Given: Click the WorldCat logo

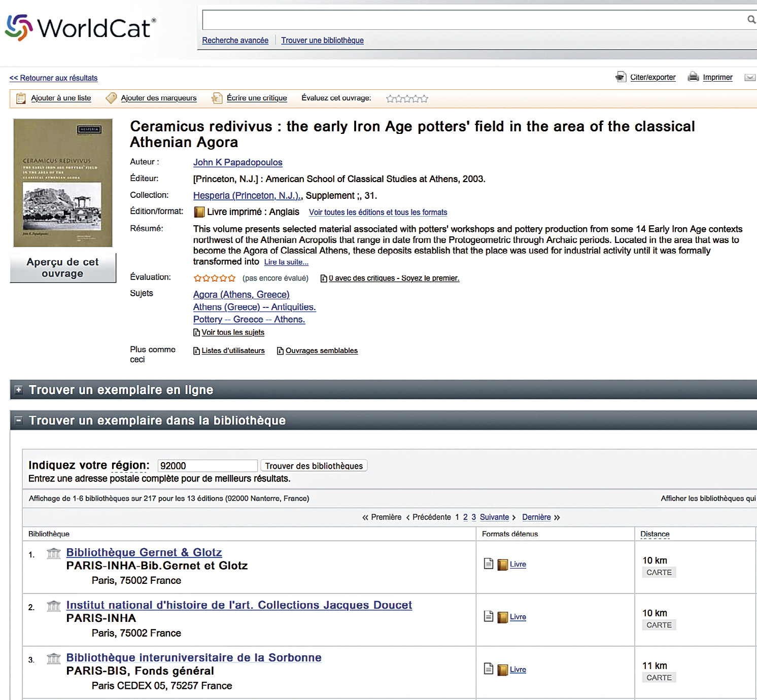Looking at the screenshot, I should tap(80, 28).
